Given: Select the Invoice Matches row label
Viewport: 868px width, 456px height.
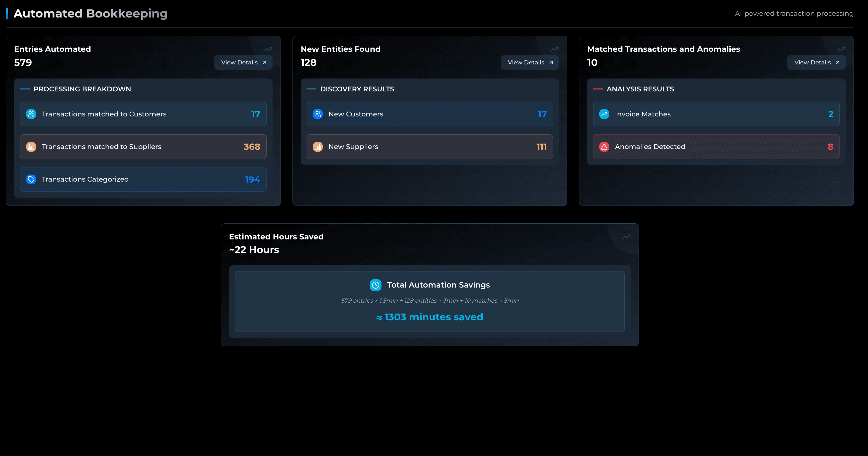Looking at the screenshot, I should pos(643,114).
